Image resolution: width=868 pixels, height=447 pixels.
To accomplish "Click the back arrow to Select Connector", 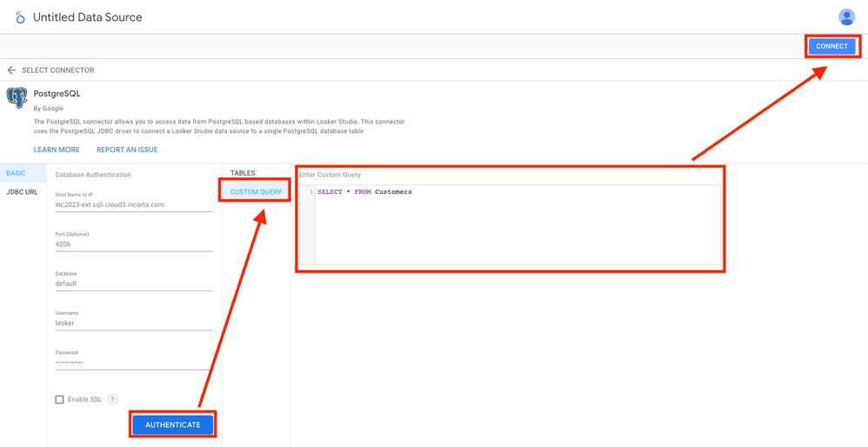I will tap(11, 70).
